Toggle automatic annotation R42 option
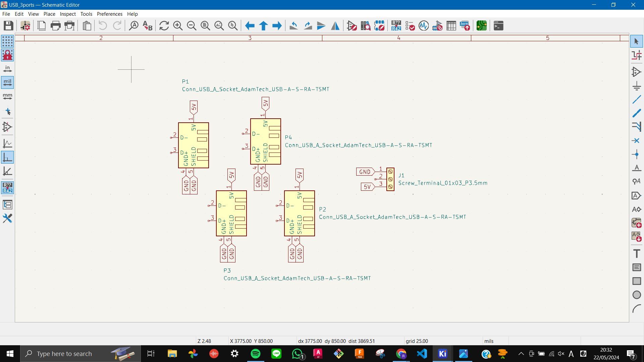This screenshot has height=362, width=644. [7, 188]
